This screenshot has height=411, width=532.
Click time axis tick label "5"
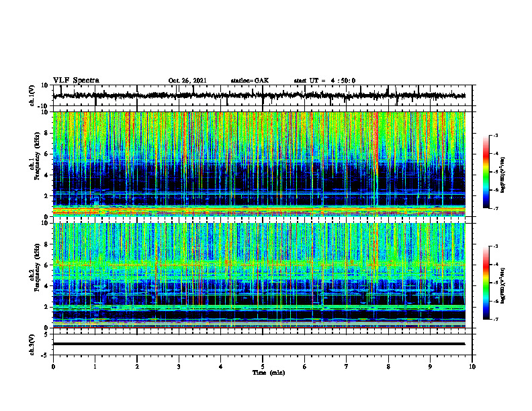point(263,367)
